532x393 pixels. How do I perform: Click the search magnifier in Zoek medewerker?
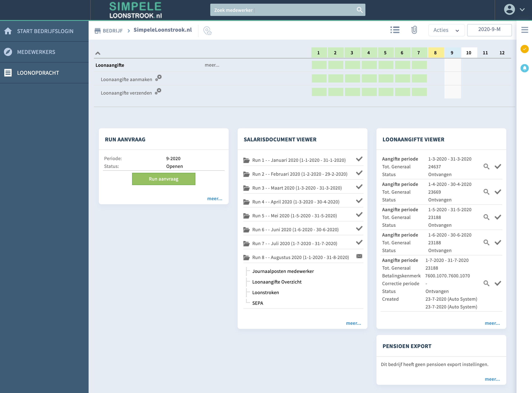[x=359, y=10]
